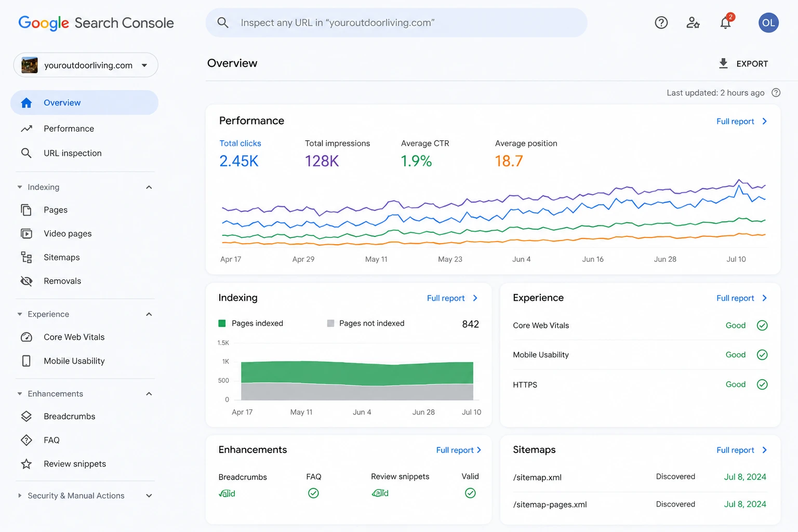Click Pages not indexed gray swatch
Image resolution: width=798 pixels, height=532 pixels.
(330, 323)
